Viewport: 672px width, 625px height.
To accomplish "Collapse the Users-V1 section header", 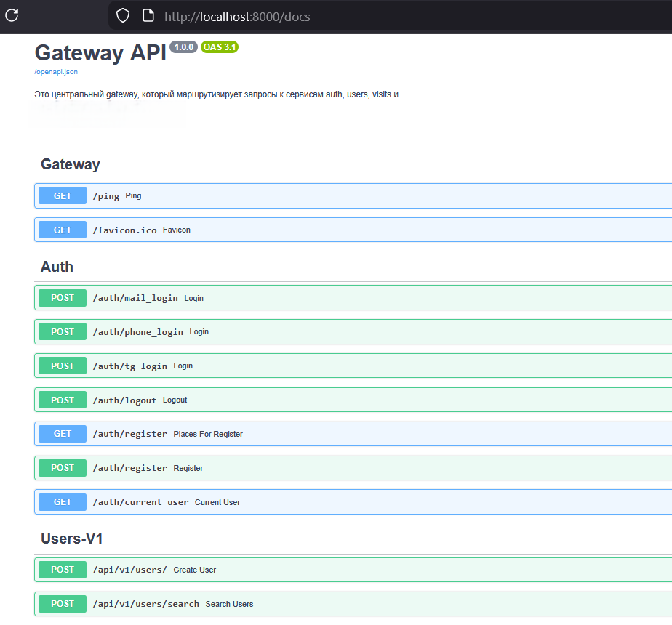I will click(x=72, y=539).
